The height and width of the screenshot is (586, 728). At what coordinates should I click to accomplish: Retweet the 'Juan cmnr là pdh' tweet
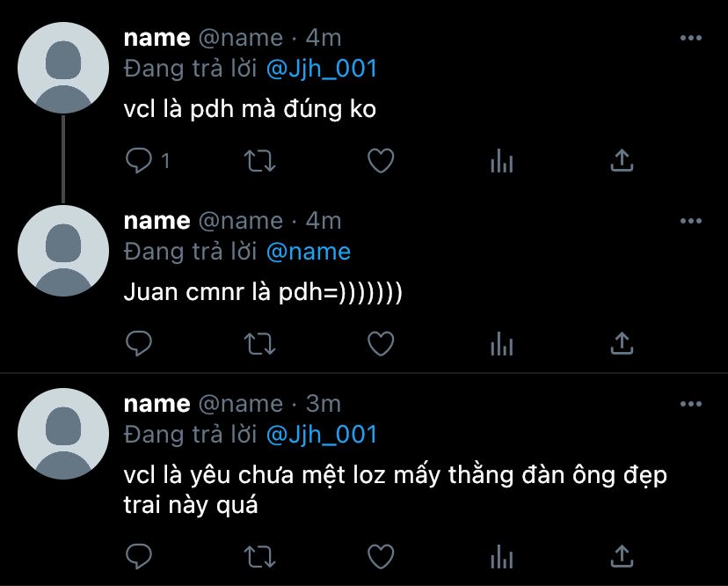(260, 344)
